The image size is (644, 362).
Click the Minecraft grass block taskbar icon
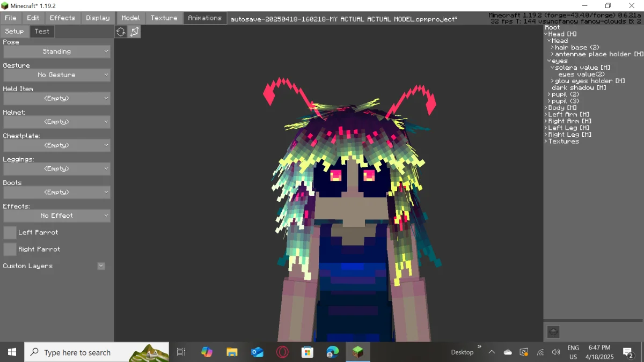357,352
